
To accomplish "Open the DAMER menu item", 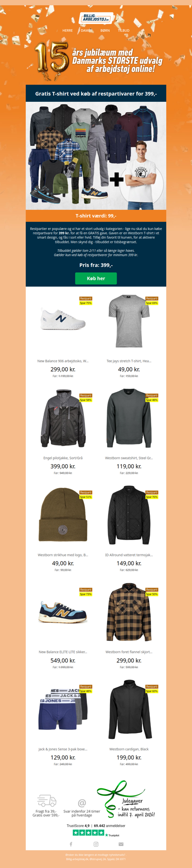I will click(x=86, y=30).
